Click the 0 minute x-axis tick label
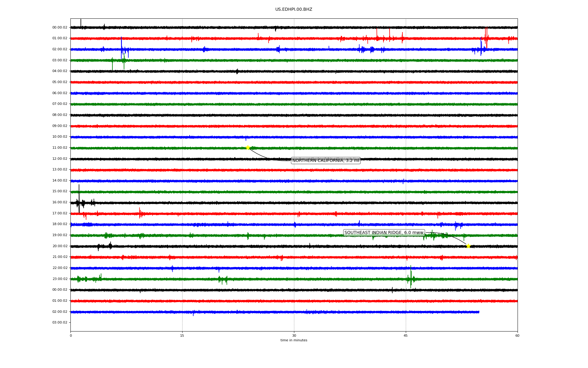The height and width of the screenshot is (368, 588). coord(71,335)
